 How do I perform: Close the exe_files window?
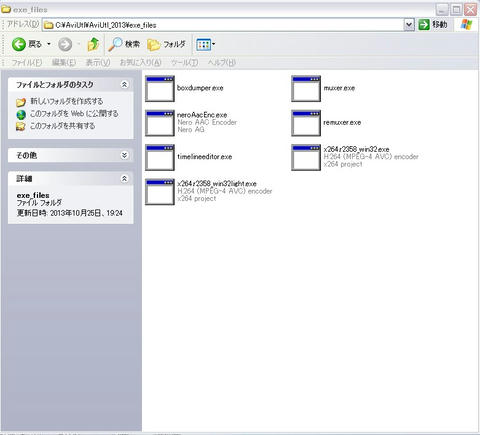[471, 10]
